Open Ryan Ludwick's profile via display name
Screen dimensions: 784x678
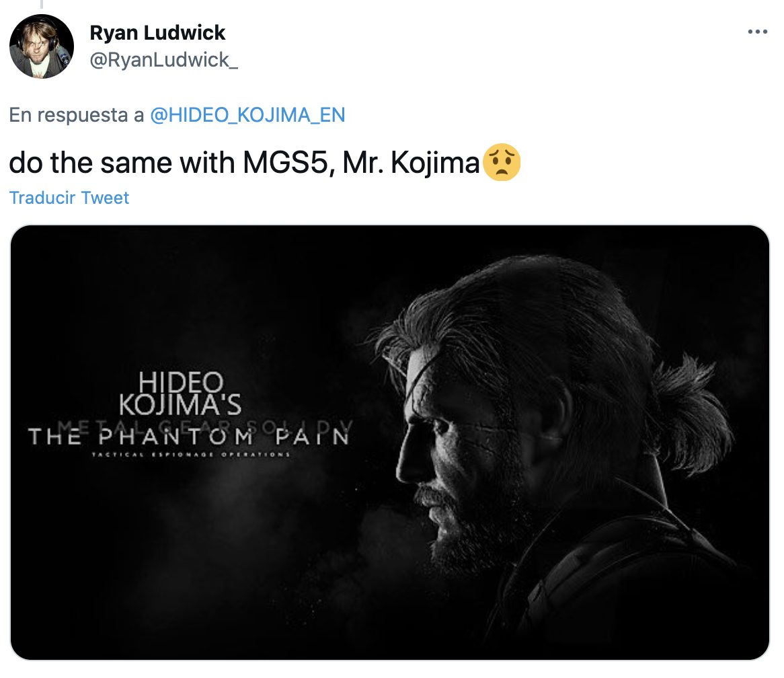pos(157,32)
